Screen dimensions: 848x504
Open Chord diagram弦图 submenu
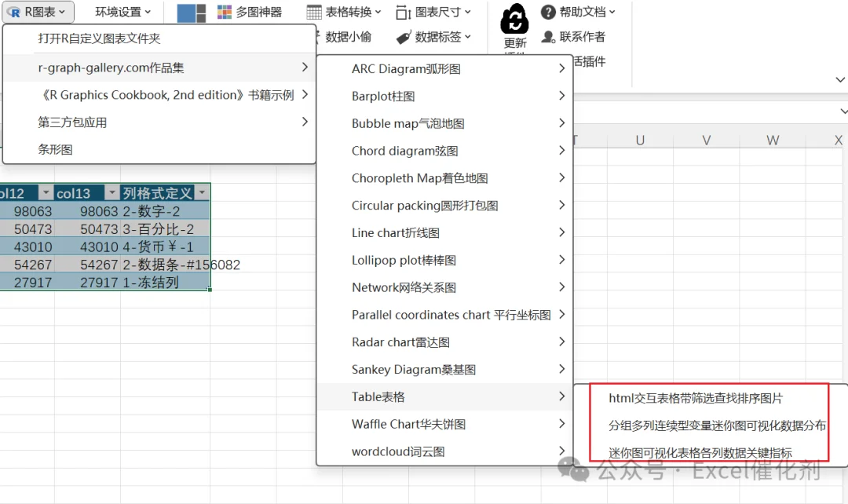click(444, 151)
